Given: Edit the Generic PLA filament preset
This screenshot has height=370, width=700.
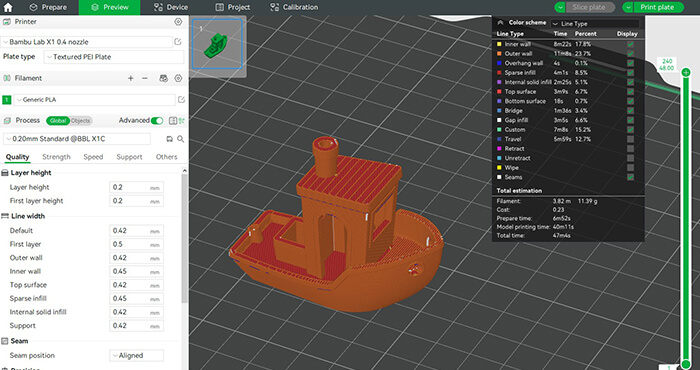Looking at the screenshot, I should pyautogui.click(x=181, y=100).
